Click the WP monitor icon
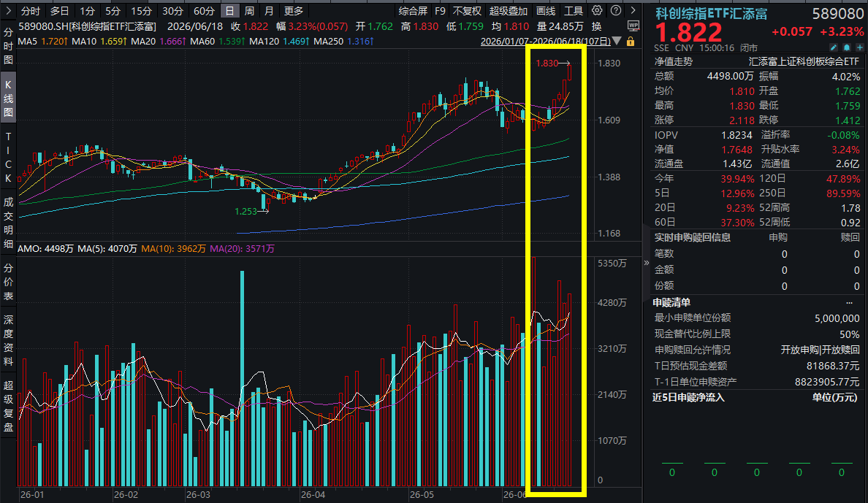The width and height of the screenshot is (868, 503). (633, 26)
